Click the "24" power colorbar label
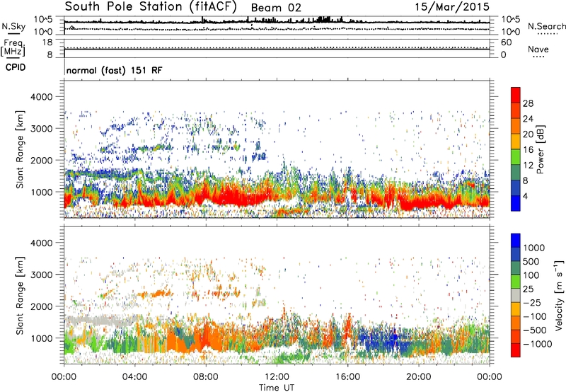 [x=528, y=119]
